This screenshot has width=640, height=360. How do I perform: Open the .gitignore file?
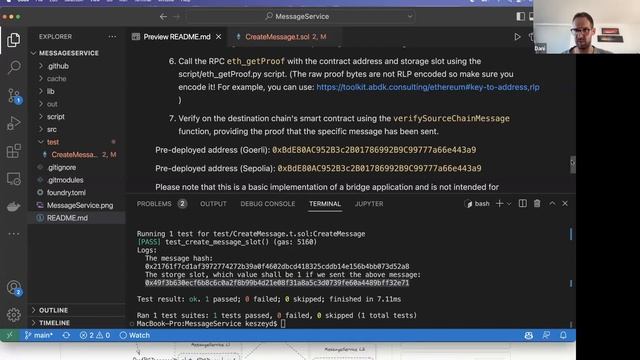point(77,167)
